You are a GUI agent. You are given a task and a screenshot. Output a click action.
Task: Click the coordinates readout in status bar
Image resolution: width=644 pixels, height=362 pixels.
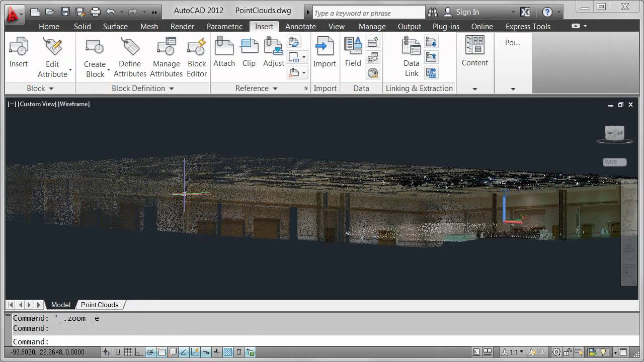[x=48, y=352]
